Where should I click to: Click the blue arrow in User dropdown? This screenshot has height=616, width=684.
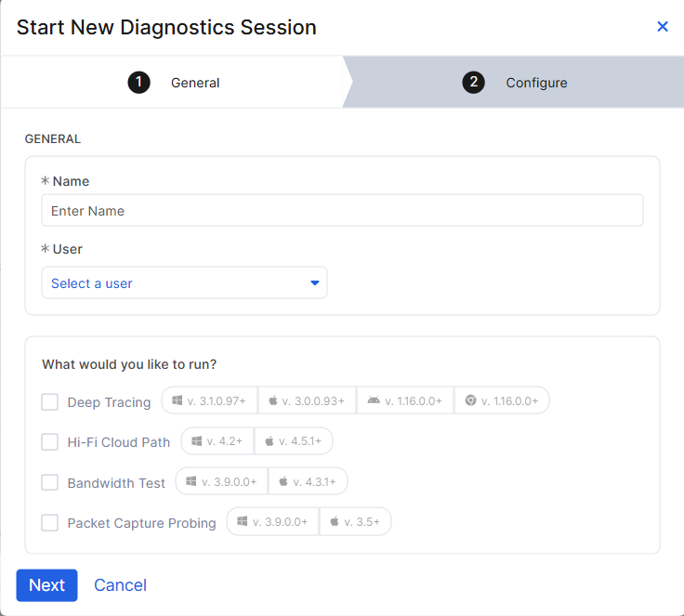[315, 283]
